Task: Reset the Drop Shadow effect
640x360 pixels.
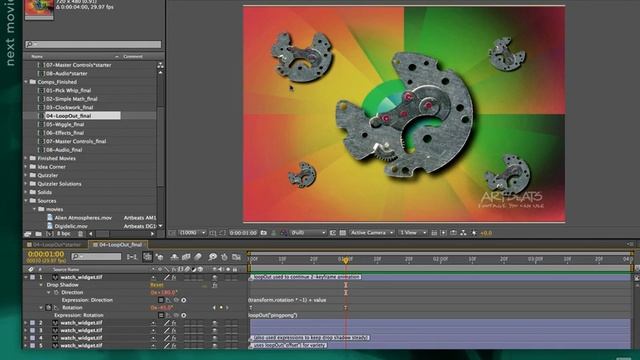Action: tap(157, 285)
